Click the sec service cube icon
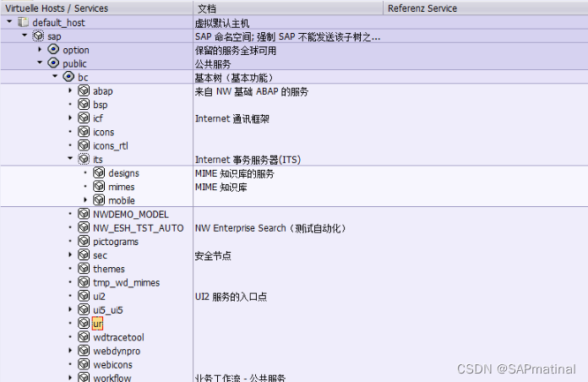Screen dimensions: 588x382 84,254
